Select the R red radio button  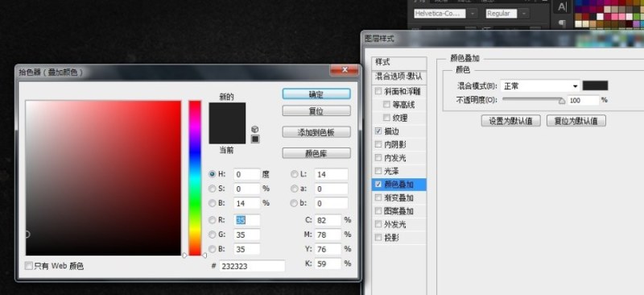pyautogui.click(x=212, y=220)
